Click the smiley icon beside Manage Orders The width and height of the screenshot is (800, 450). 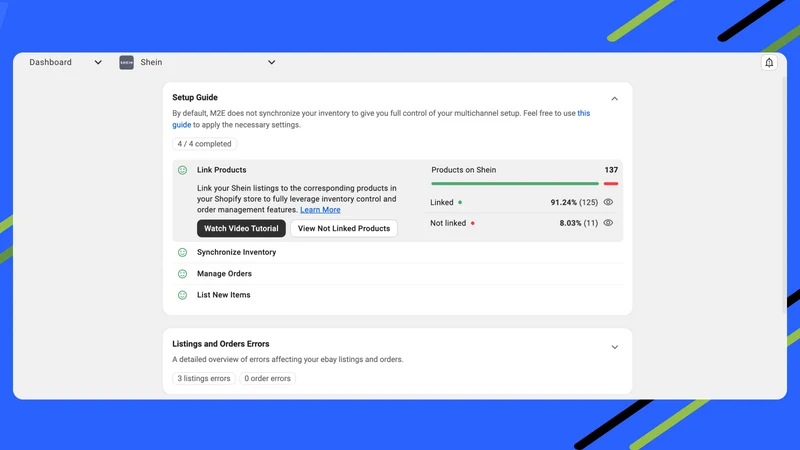click(x=182, y=273)
